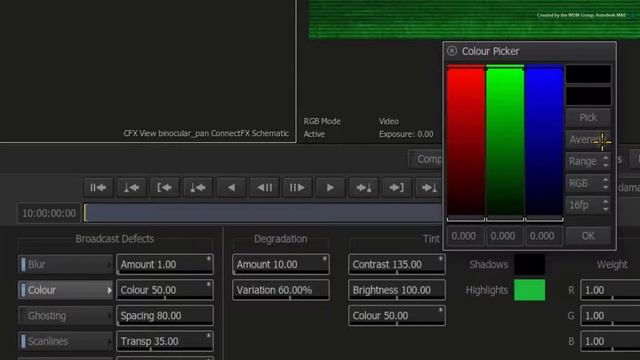Step back one frame
Viewport: 640px width, 360px height.
coord(264,187)
